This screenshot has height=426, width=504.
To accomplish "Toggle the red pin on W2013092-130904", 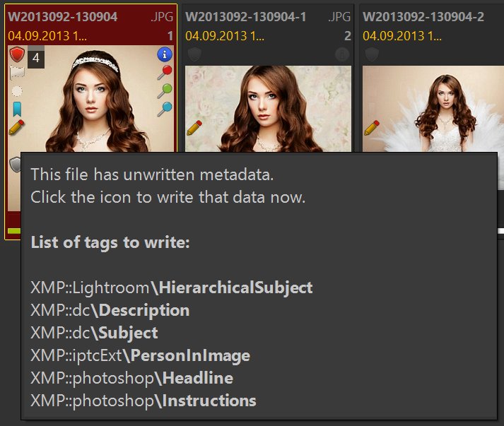I will pyautogui.click(x=165, y=73).
